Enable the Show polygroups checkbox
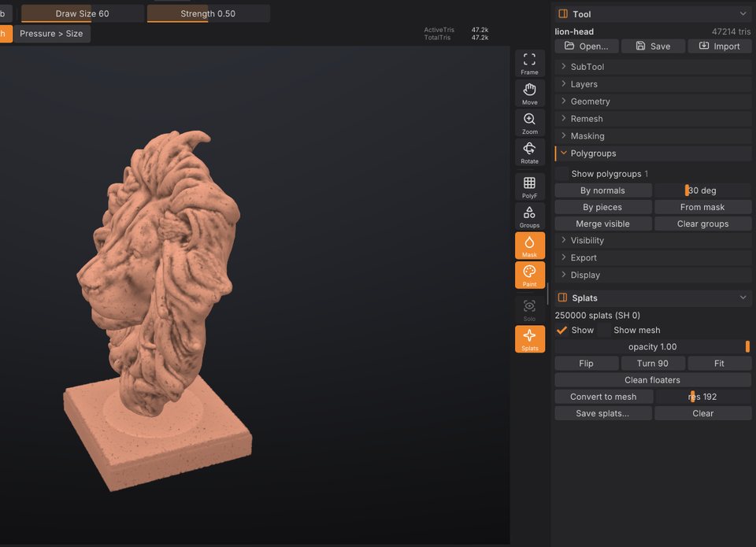This screenshot has height=547, width=756. 561,173
